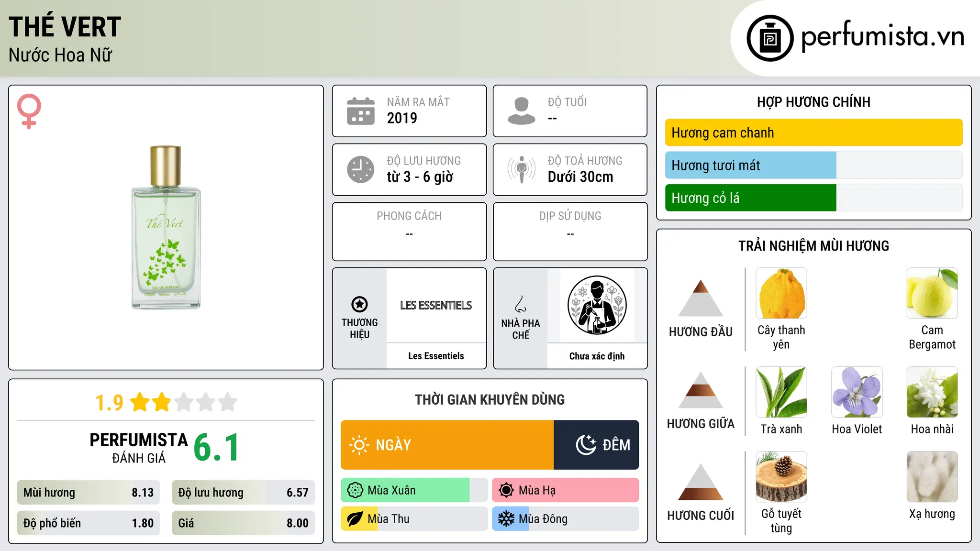Click the pink female gender symbol
The height and width of the screenshot is (551, 980).
coord(29,111)
